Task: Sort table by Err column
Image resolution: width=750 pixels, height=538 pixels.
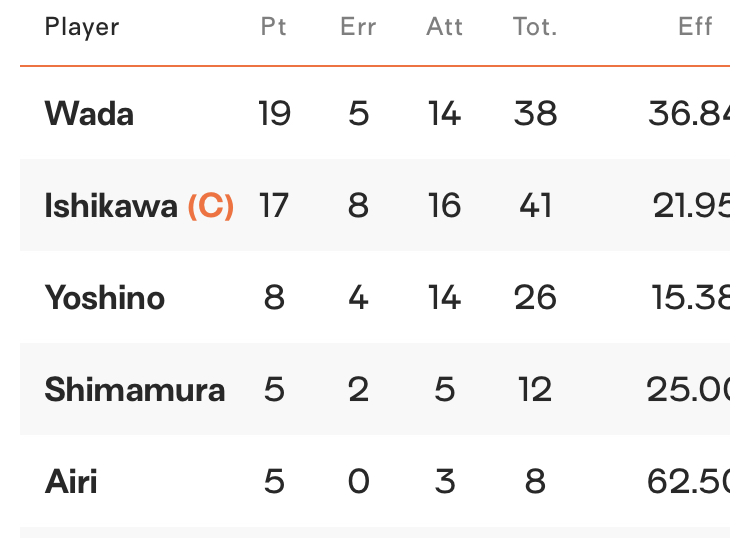Action: 358,26
